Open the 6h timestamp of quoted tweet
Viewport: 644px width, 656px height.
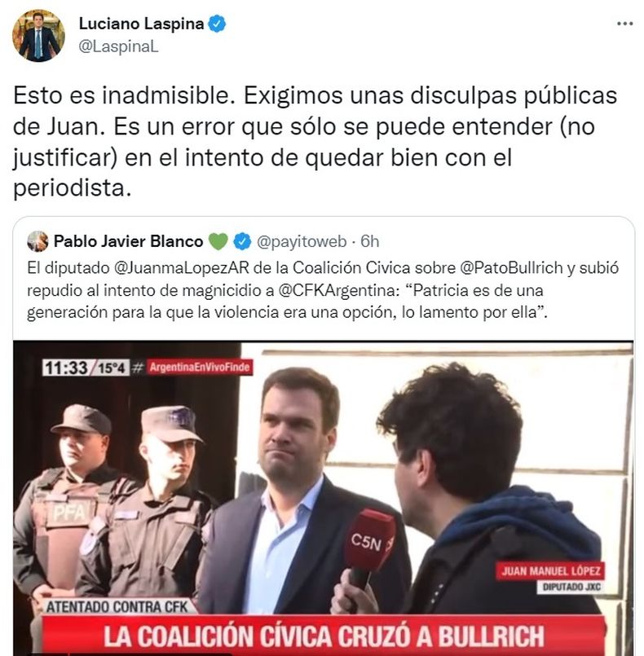tap(369, 241)
